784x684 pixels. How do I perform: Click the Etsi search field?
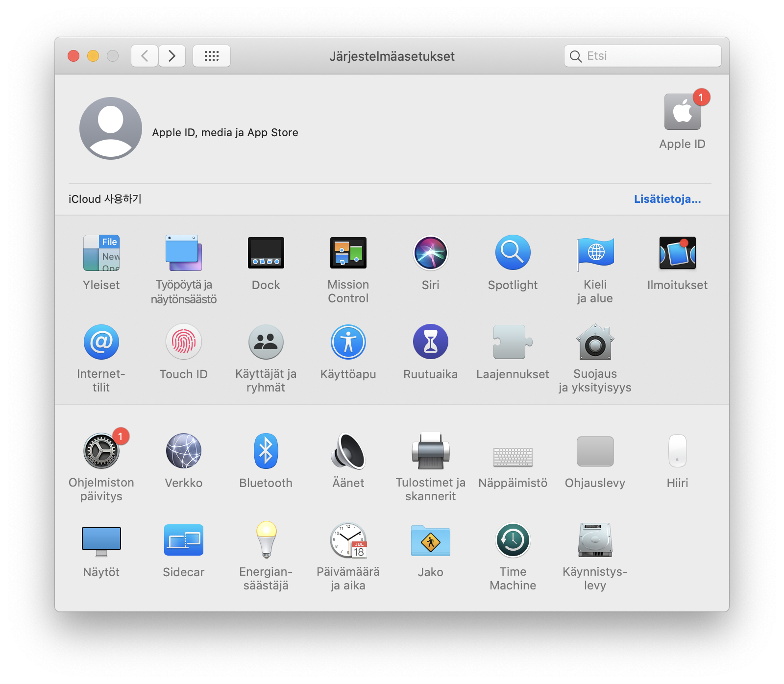pos(647,56)
